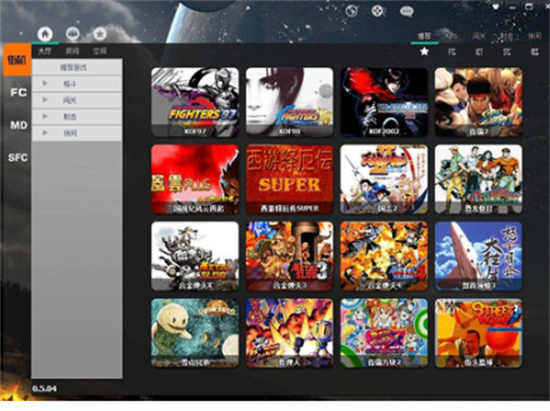Launch the Metal Slug X game card
Image resolution: width=550 pixels, height=411 pixels.
pos(195,256)
